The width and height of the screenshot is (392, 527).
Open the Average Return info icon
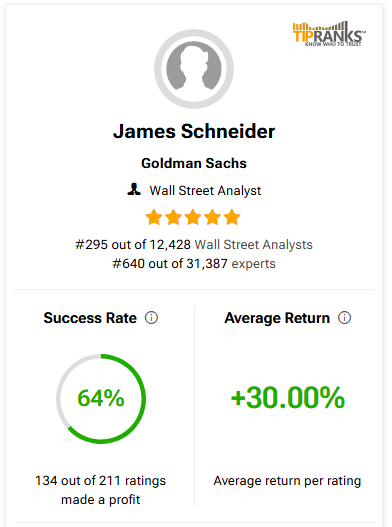[x=345, y=318]
